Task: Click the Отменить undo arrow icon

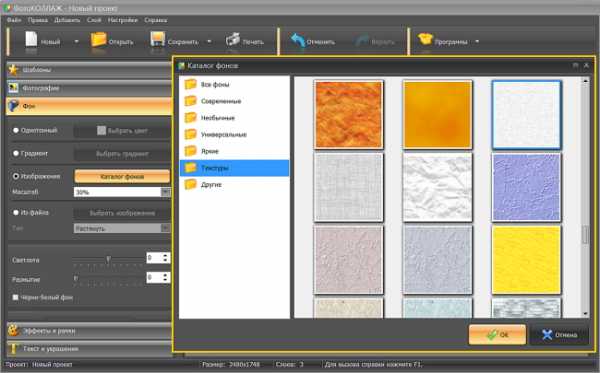Action: pyautogui.click(x=298, y=40)
